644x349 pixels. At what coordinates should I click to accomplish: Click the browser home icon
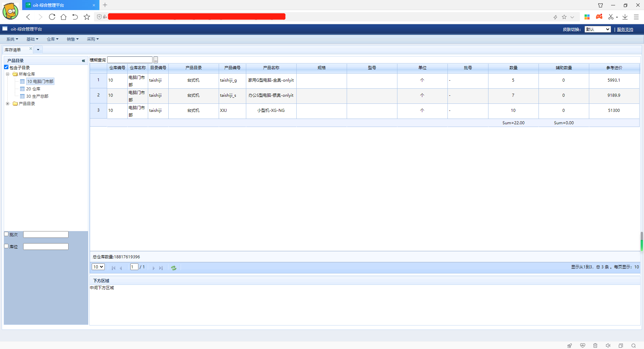click(63, 17)
